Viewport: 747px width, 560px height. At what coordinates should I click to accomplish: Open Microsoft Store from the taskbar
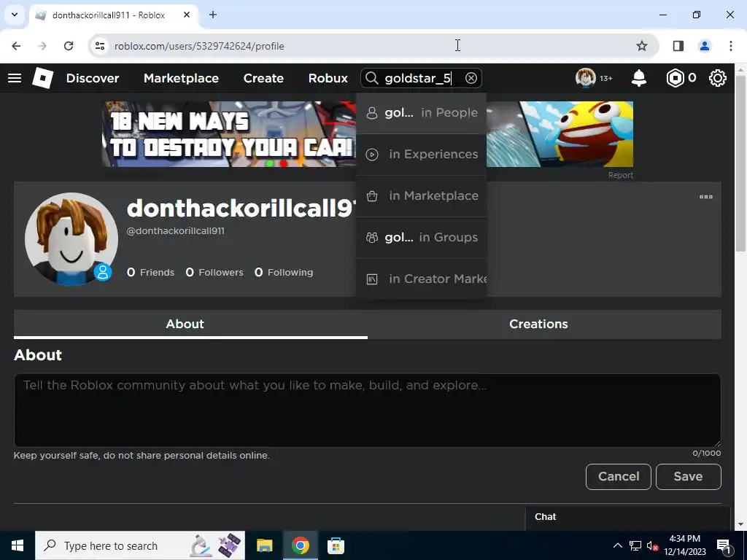click(x=336, y=545)
